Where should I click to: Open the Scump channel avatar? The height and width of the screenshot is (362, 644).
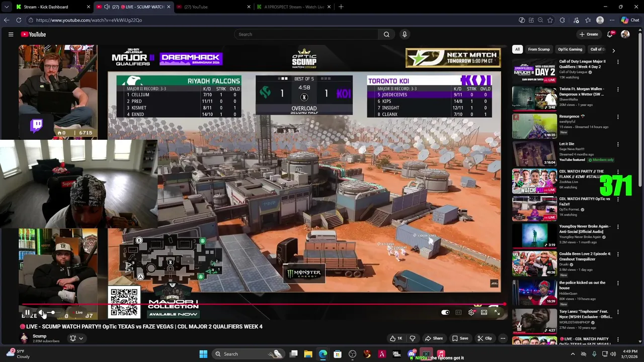pyautogui.click(x=24, y=338)
